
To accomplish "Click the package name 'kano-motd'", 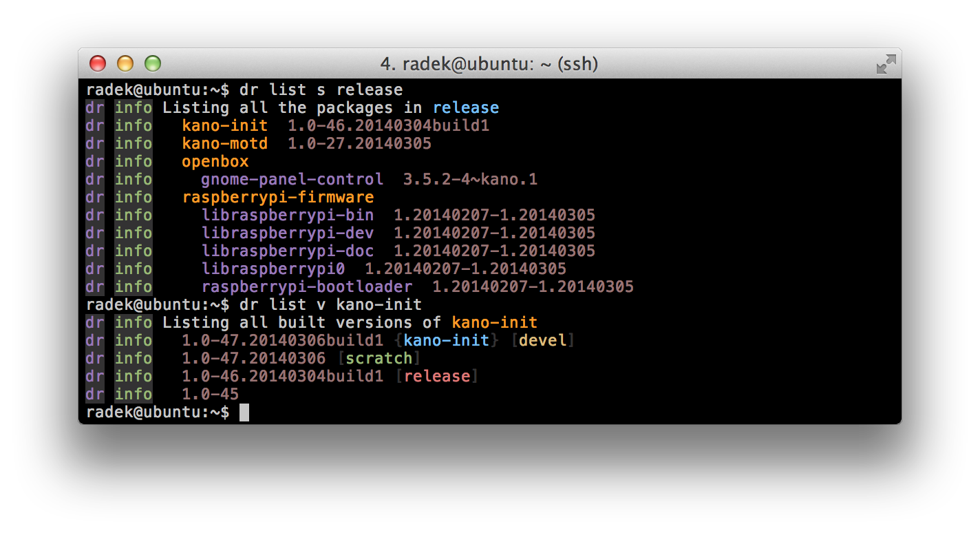I will coord(225,143).
